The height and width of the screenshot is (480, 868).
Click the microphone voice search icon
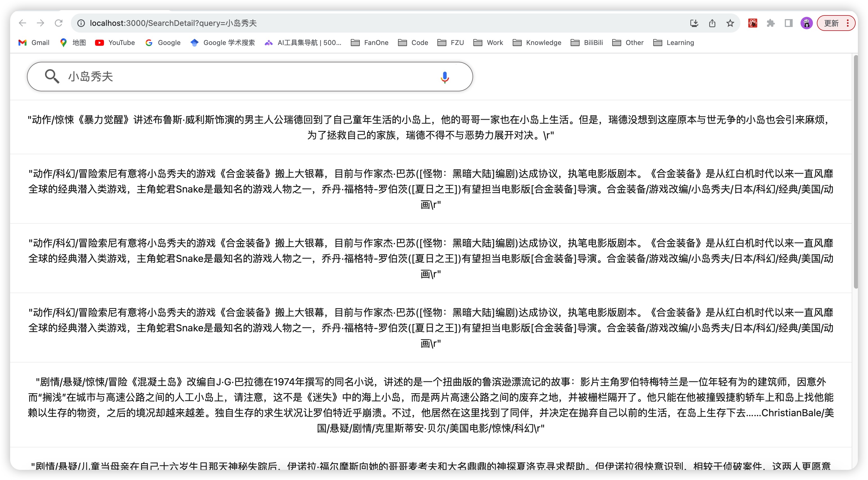[444, 77]
